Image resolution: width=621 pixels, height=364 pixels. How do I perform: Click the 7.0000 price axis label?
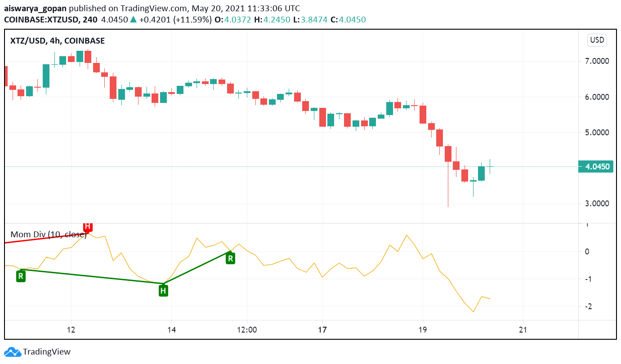click(597, 61)
